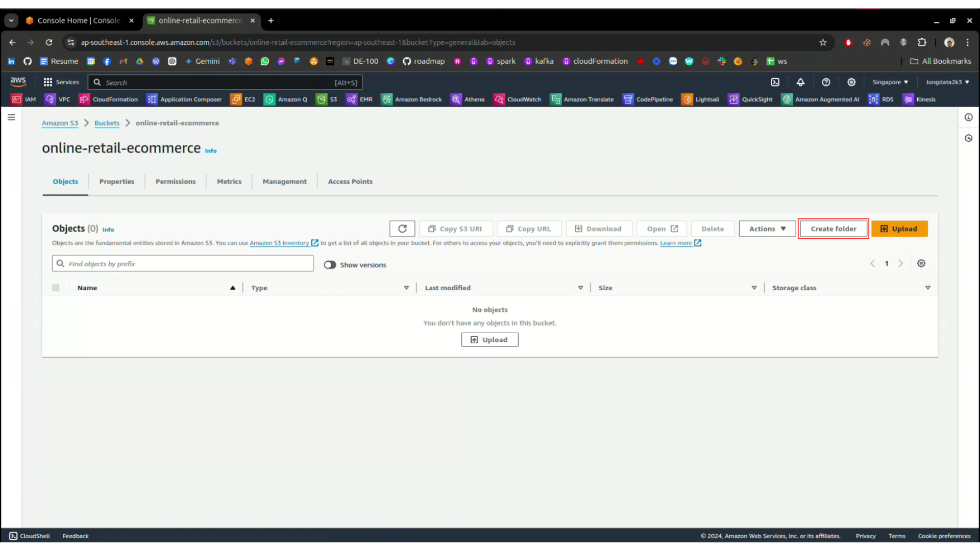
Task: Check the select-all objects checkbox
Action: click(x=56, y=288)
